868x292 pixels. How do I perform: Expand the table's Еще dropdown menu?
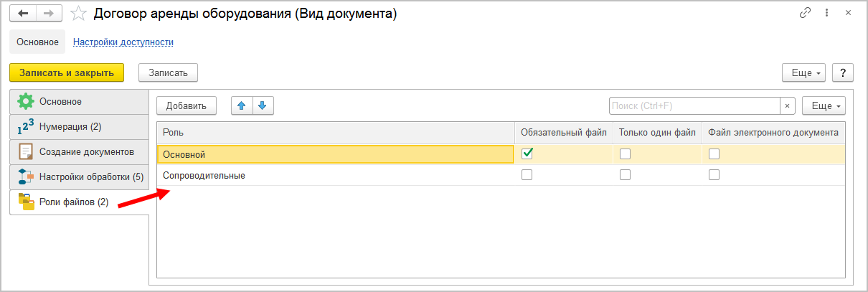tap(824, 105)
